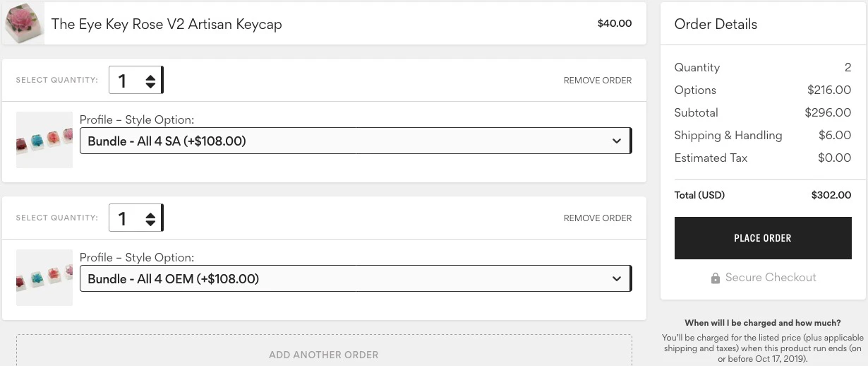Open The Eye Key Rose V2 product title
Screen dimensions: 868x366
(167, 24)
